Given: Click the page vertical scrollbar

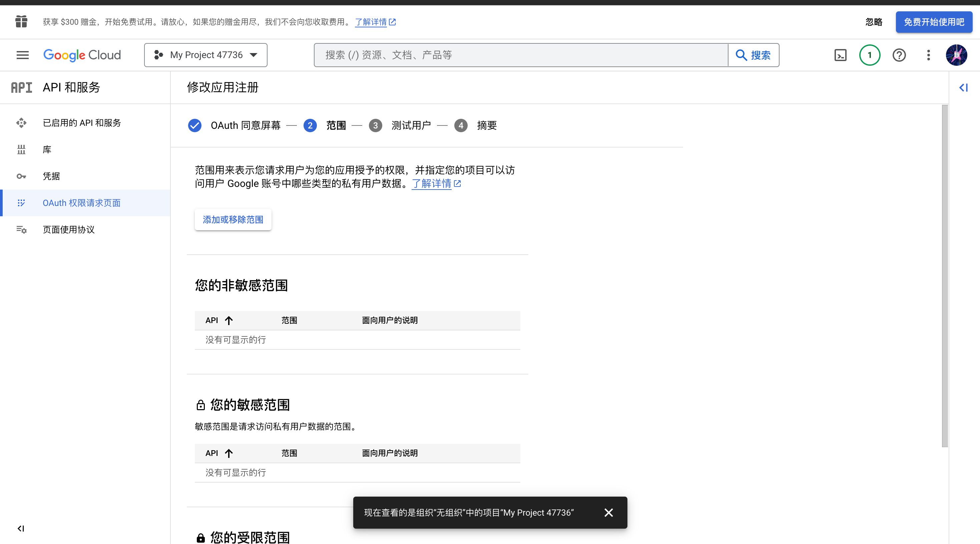Looking at the screenshot, I should (x=945, y=276).
